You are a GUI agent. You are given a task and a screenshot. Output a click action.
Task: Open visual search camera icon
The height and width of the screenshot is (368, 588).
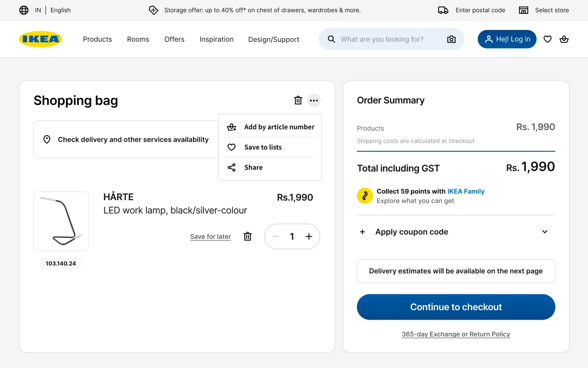452,40
